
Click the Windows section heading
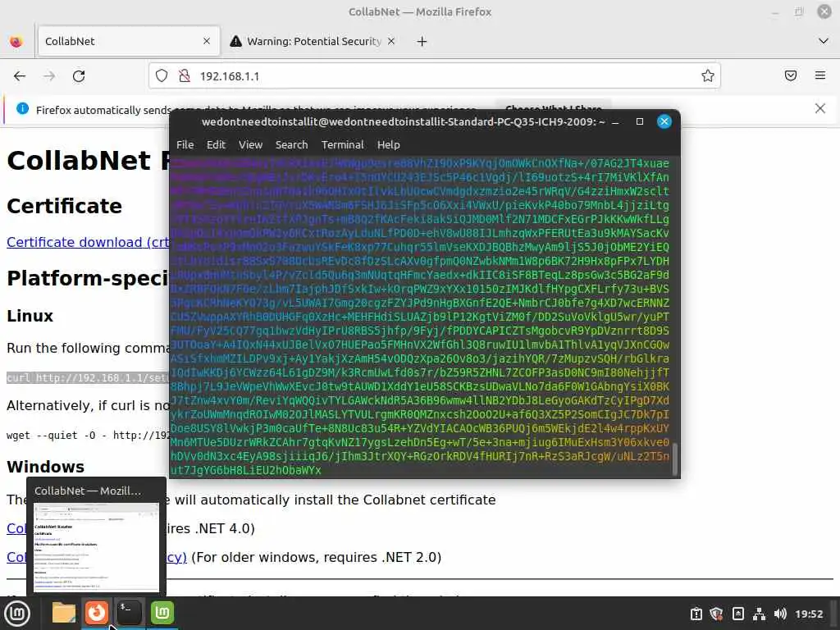click(46, 467)
